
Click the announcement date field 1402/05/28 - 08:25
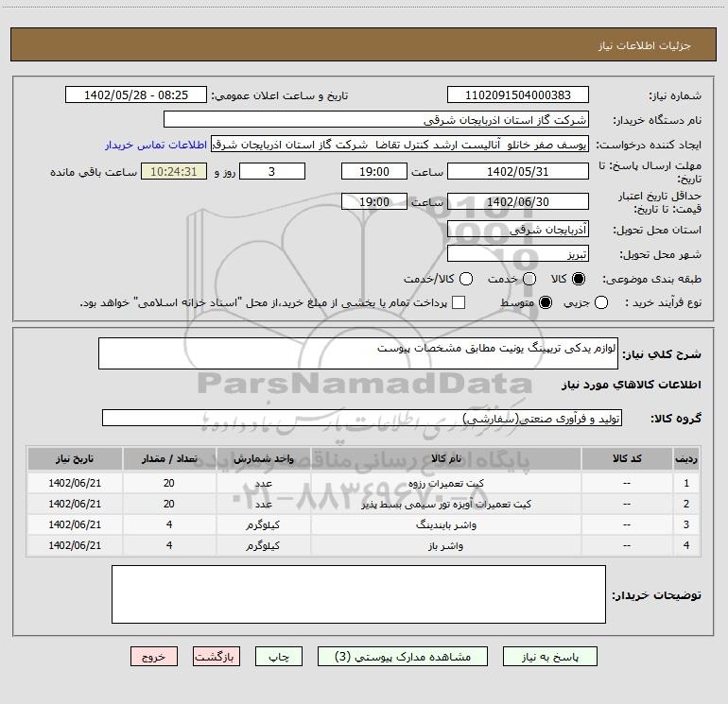136,95
